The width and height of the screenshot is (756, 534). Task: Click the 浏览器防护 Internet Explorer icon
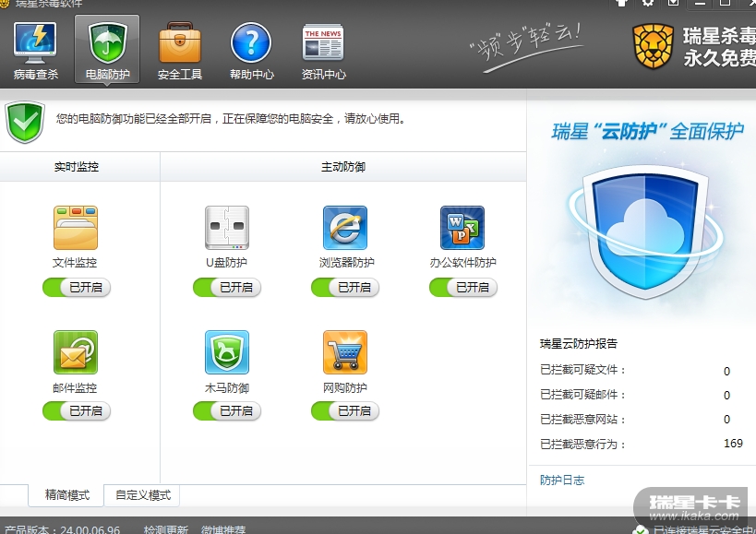[345, 228]
